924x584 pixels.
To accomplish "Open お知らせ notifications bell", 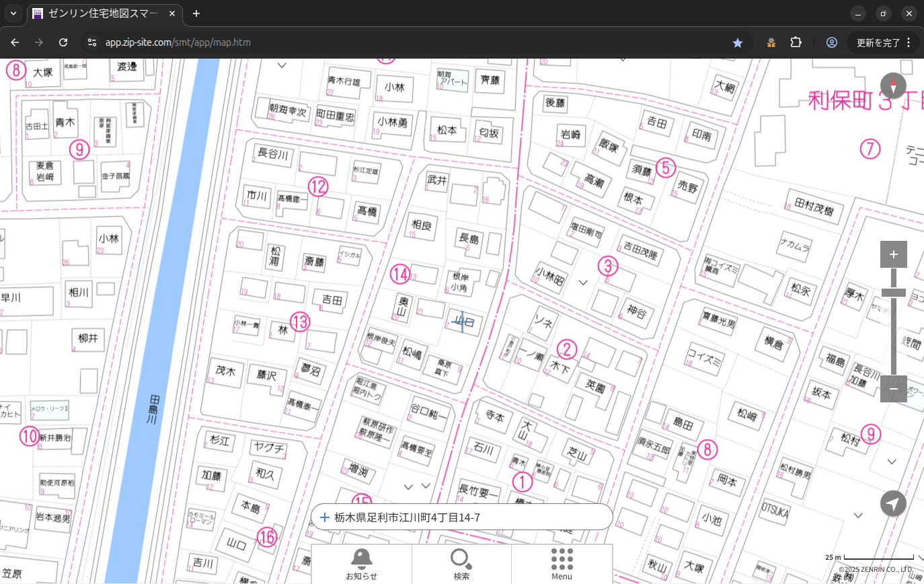I will [x=362, y=564].
